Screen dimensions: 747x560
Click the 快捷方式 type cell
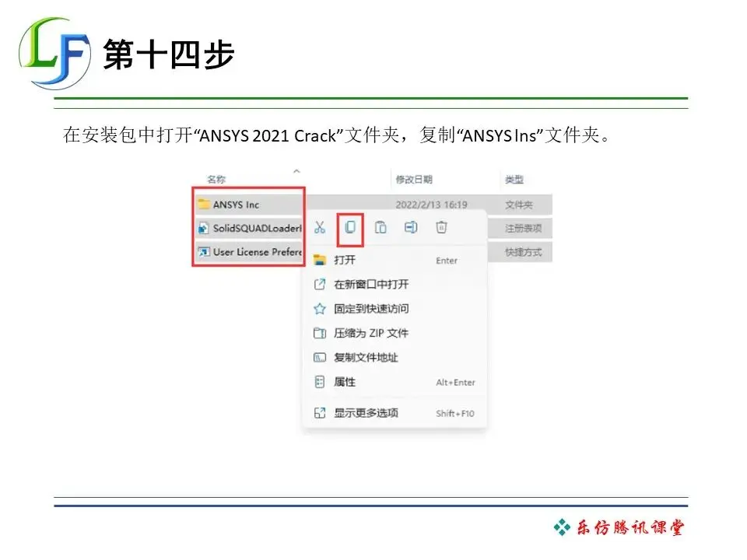[x=523, y=252]
